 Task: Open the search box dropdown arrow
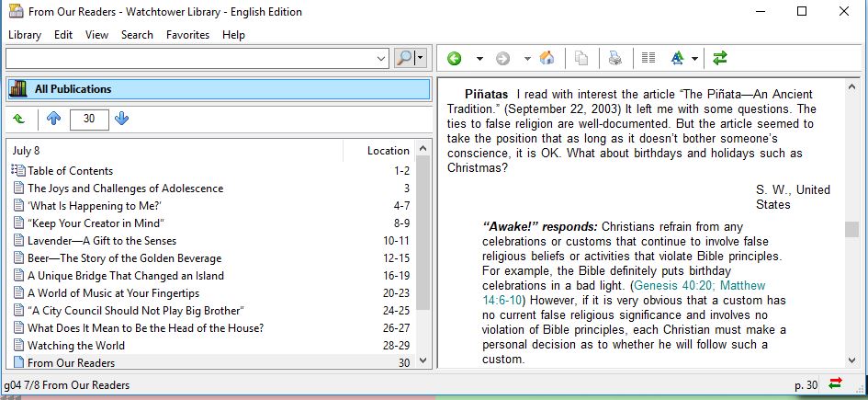point(382,58)
